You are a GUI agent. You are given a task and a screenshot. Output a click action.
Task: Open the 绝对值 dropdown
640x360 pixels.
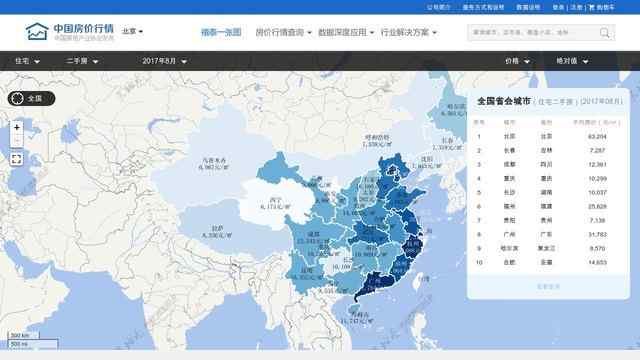tap(572, 61)
